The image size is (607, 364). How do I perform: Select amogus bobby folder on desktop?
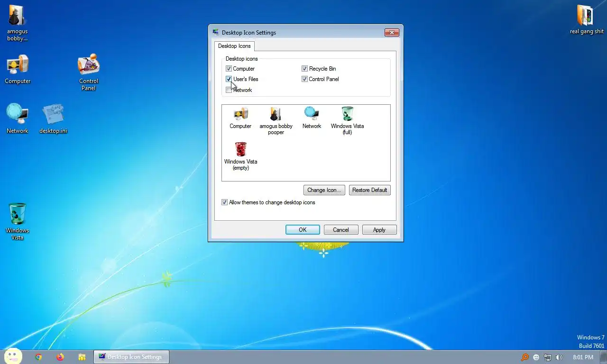17,23
